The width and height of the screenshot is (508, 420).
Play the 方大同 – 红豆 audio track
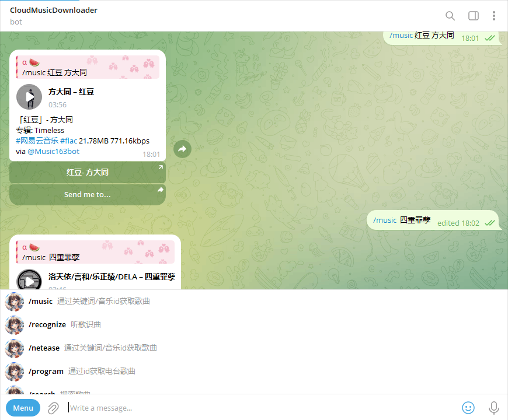coord(29,96)
